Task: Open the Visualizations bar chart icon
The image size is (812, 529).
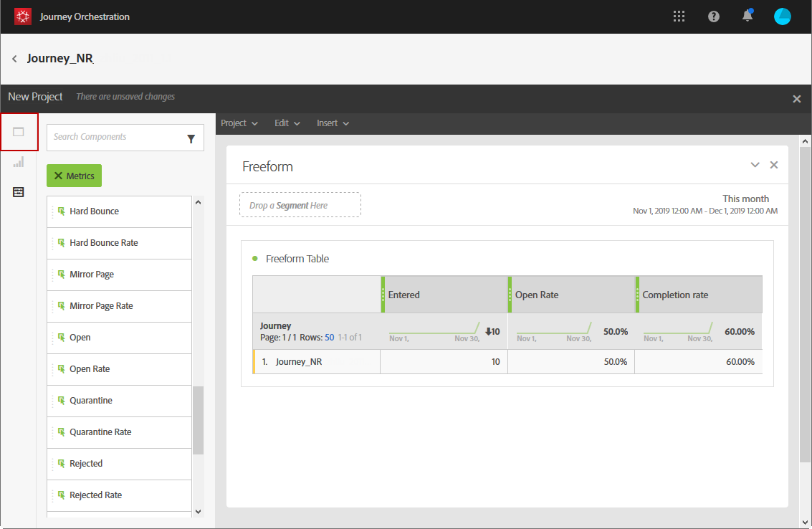Action: click(19, 162)
